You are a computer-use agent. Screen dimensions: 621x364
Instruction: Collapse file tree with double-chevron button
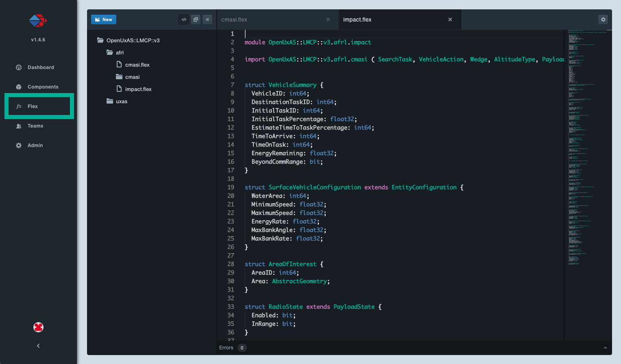tap(207, 19)
